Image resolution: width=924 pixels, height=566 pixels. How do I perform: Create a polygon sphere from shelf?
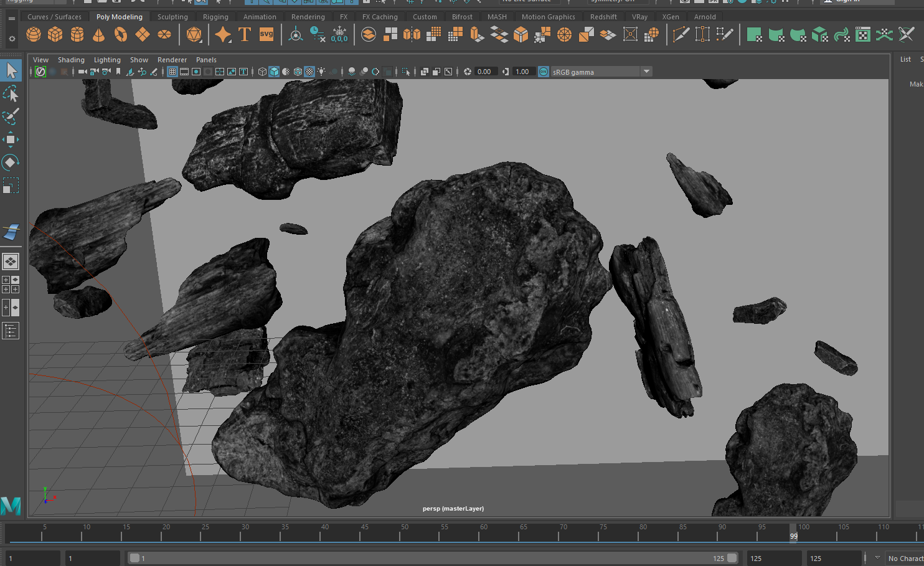(34, 35)
